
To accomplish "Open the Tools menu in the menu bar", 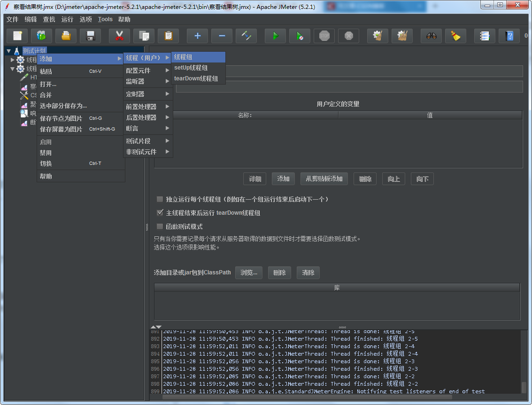I will (x=105, y=19).
